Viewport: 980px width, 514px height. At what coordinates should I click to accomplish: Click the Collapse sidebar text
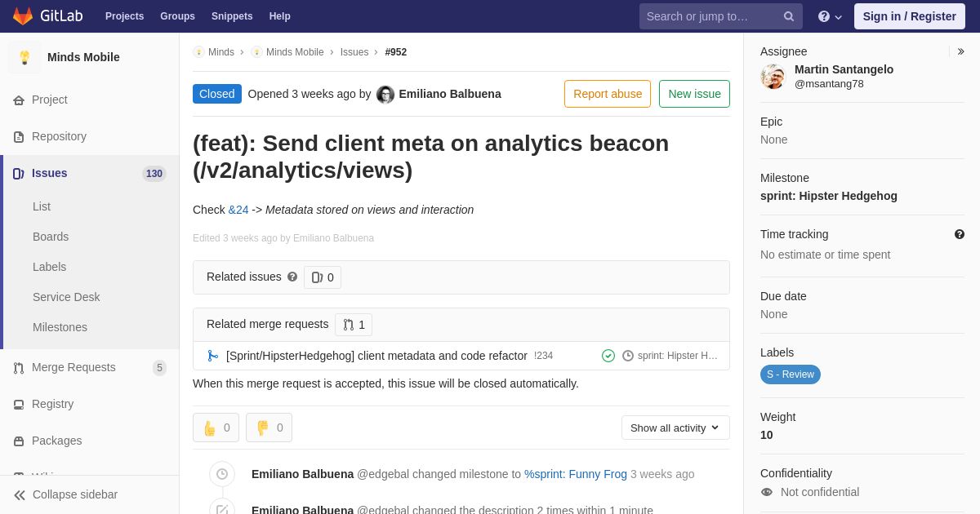pyautogui.click(x=75, y=494)
